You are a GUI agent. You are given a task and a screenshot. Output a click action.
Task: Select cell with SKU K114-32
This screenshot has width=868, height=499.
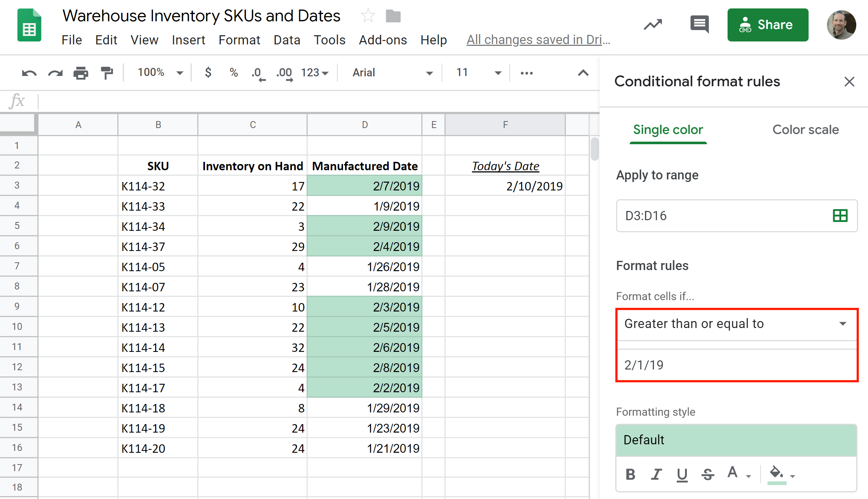[x=158, y=186]
